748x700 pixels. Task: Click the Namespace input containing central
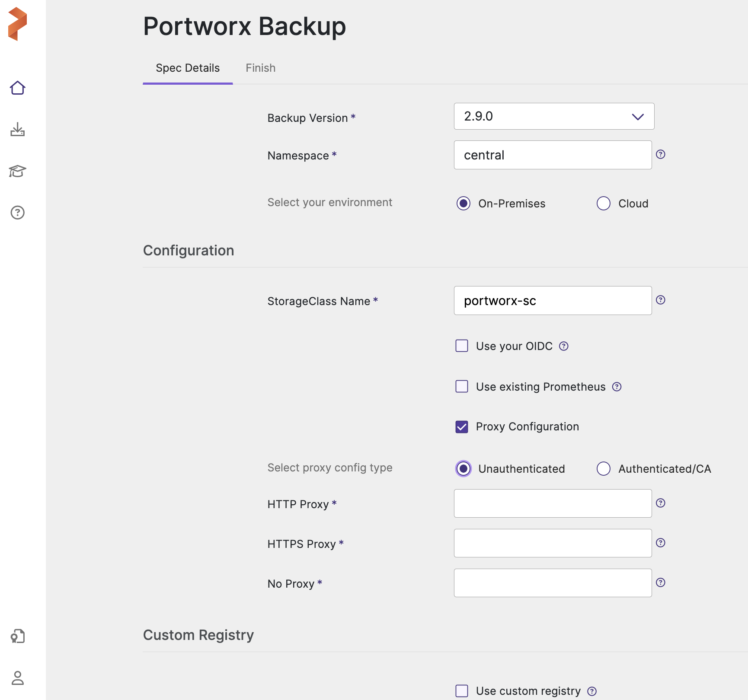tap(553, 155)
